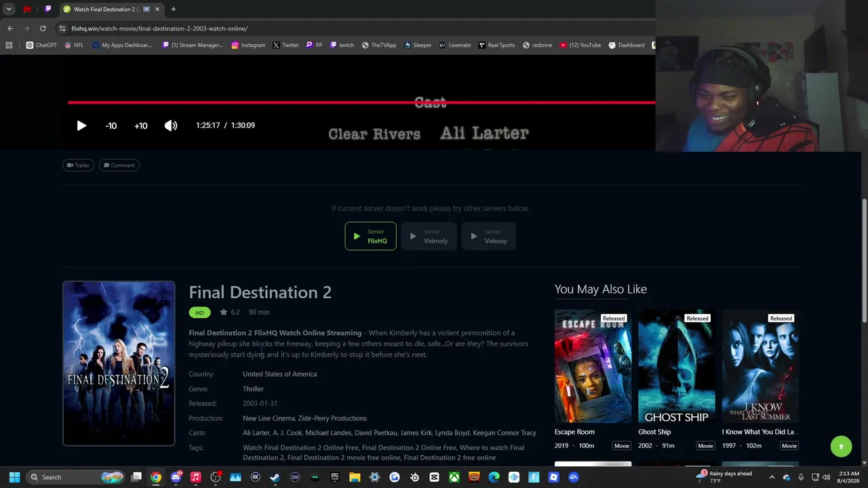Open the Comment section button
The height and width of the screenshot is (488, 868).
point(119,165)
